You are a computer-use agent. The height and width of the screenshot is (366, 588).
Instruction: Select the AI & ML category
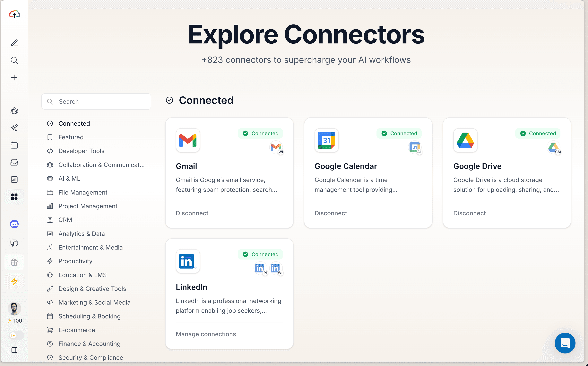coord(69,178)
